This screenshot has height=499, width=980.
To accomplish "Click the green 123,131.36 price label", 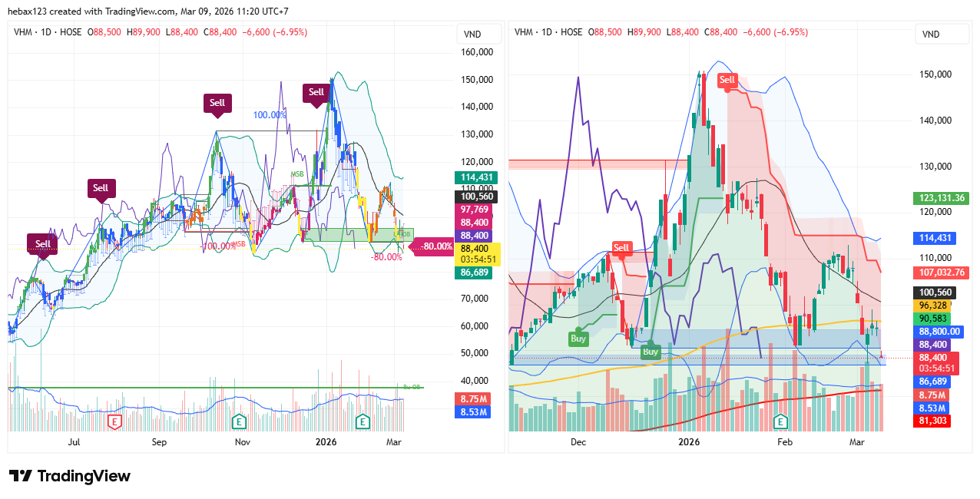I will [940, 198].
